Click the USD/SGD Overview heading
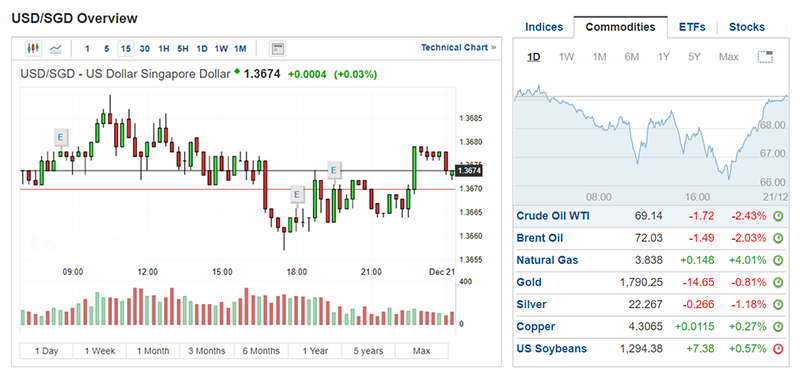The image size is (800, 377). [74, 18]
